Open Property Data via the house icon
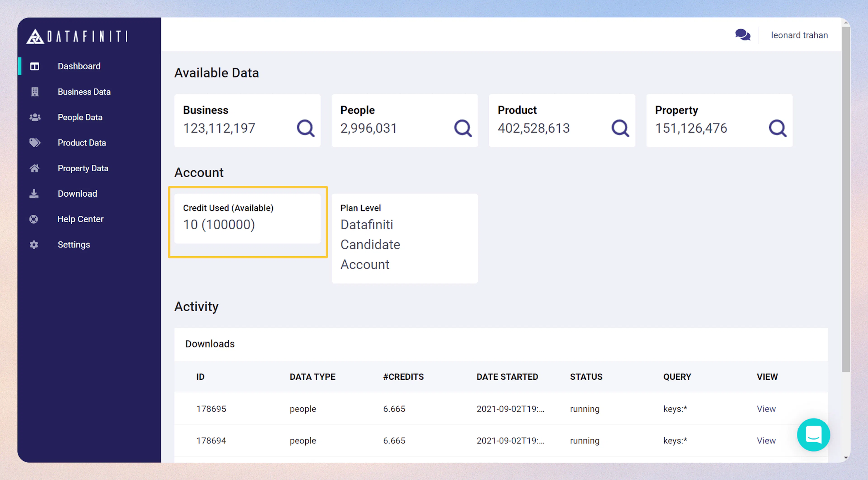868x480 pixels. point(34,168)
